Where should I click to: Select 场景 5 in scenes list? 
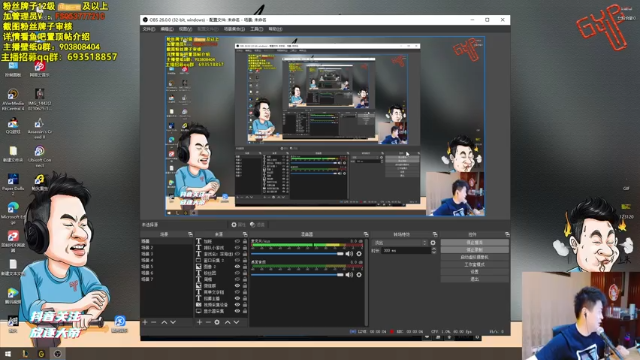pyautogui.click(x=167, y=267)
